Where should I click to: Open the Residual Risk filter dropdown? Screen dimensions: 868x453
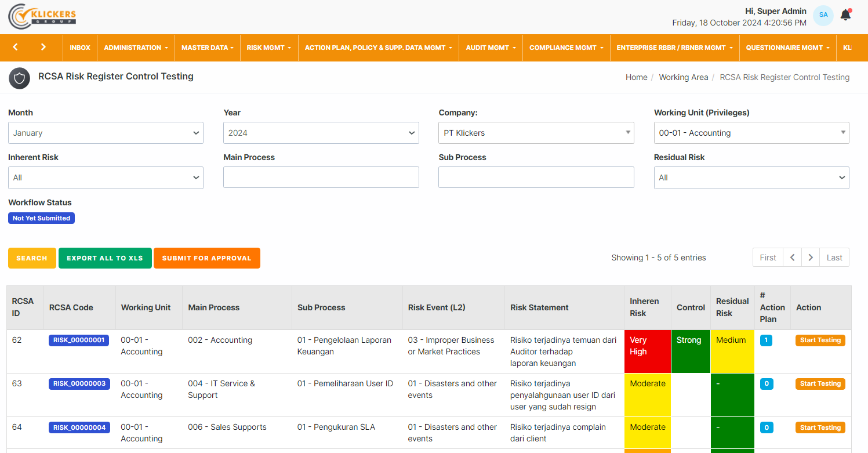(751, 177)
